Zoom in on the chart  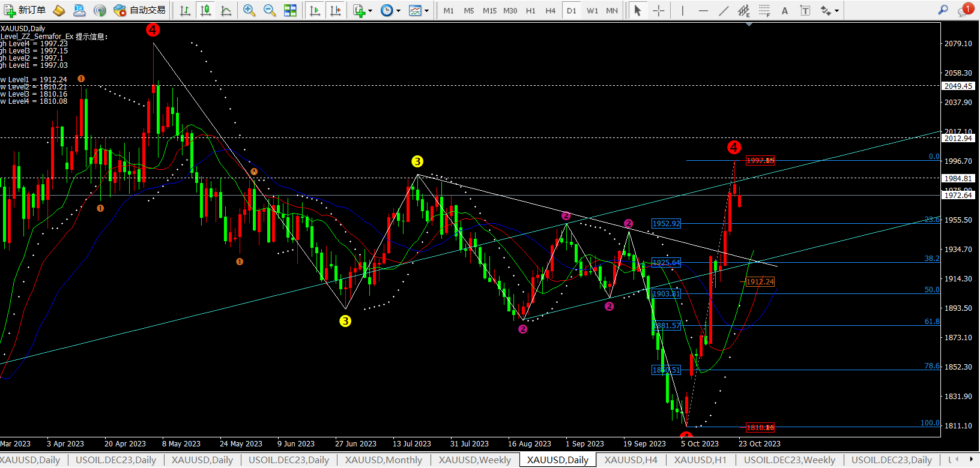coord(249,10)
